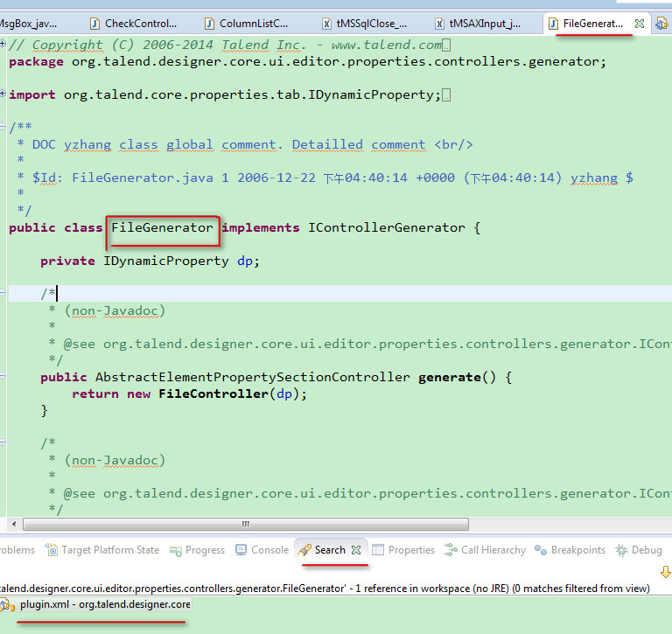Click IDynamicProperty in the private field declaration
This screenshot has height=634, width=672.
[166, 261]
